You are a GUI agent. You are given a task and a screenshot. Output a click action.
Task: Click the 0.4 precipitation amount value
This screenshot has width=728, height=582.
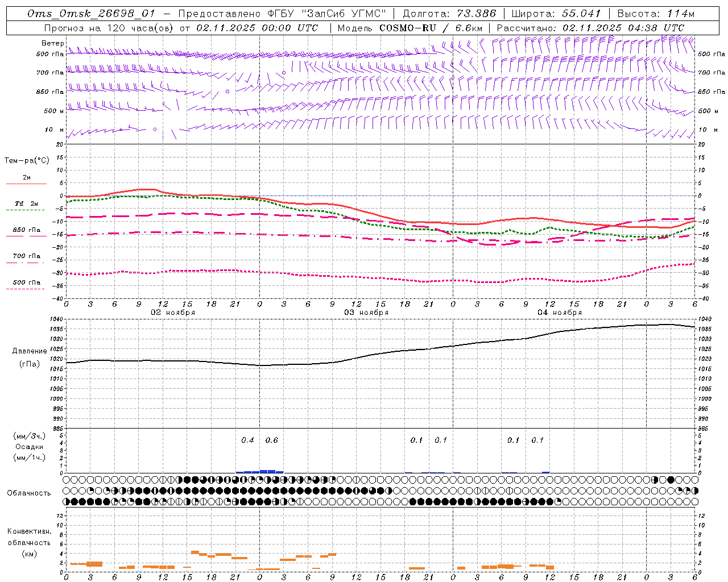click(247, 440)
